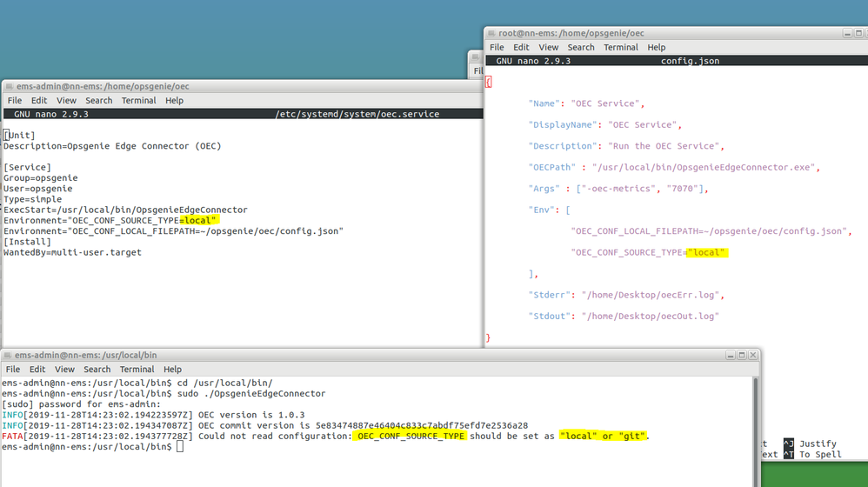The width and height of the screenshot is (868, 487).
Task: Click the bottom terminal vertical scrollbar
Action: coord(756,431)
